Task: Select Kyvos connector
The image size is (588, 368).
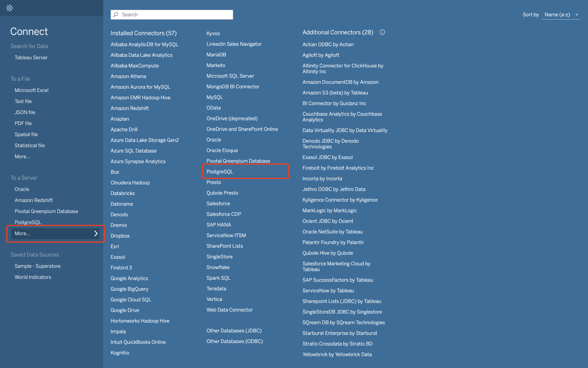Action: pyautogui.click(x=213, y=33)
